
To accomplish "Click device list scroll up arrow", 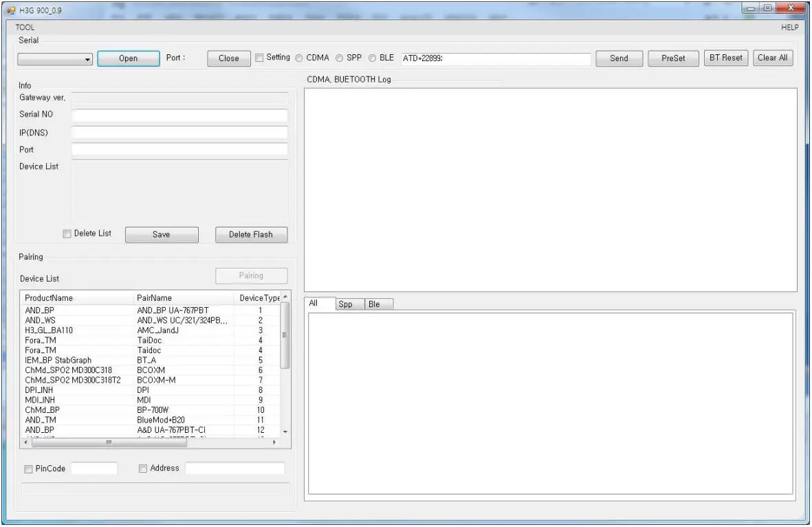I will (285, 297).
